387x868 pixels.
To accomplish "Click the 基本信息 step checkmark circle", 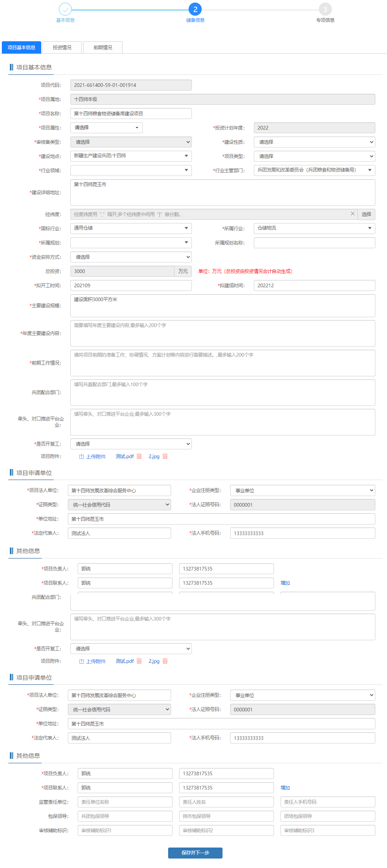I will [x=65, y=9].
